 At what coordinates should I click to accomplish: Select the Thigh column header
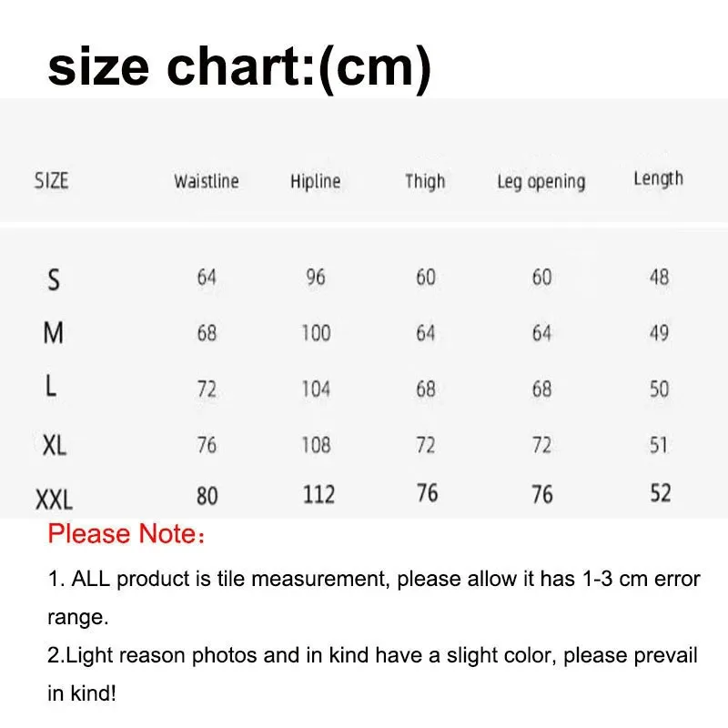click(425, 181)
